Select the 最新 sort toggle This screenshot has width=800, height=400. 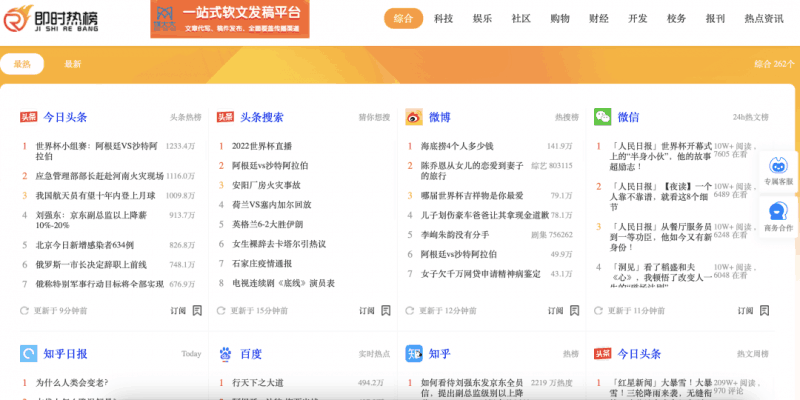click(72, 64)
